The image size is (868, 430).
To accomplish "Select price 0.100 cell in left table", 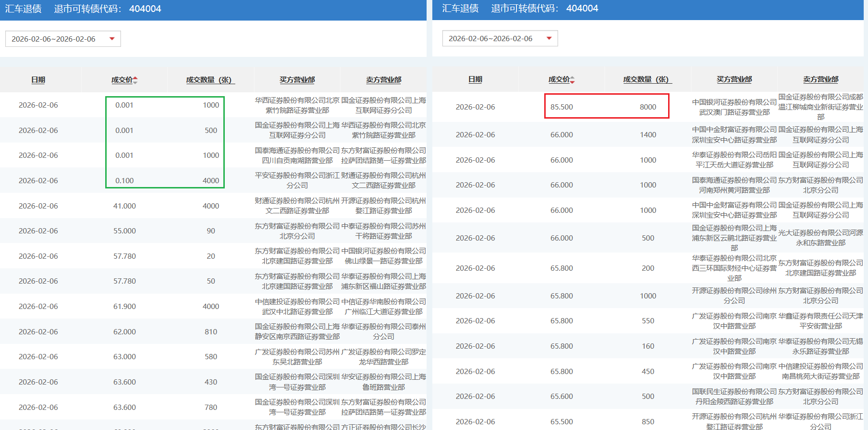I will [x=124, y=181].
